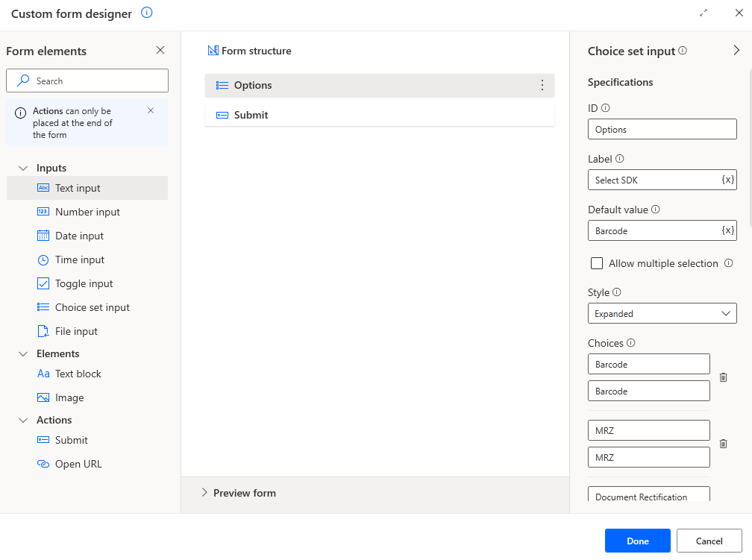This screenshot has height=560, width=752.
Task: Click the Search form elements field
Action: (x=87, y=81)
